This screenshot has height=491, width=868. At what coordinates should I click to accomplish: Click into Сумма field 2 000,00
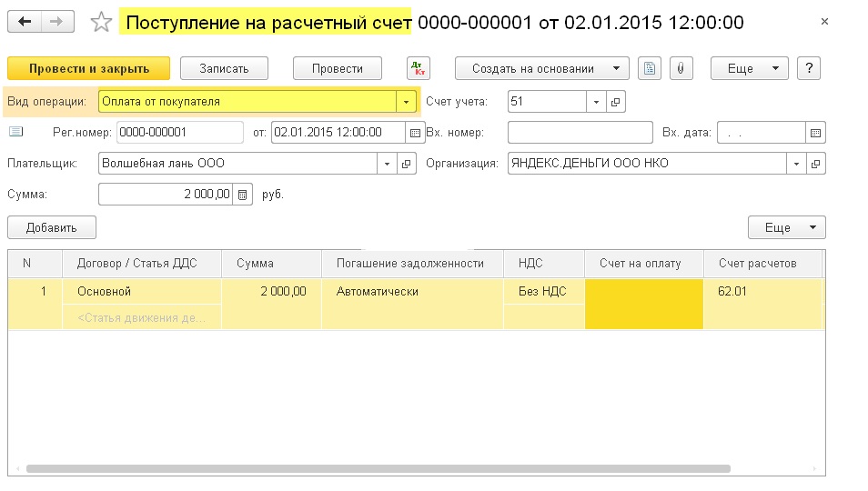[166, 195]
